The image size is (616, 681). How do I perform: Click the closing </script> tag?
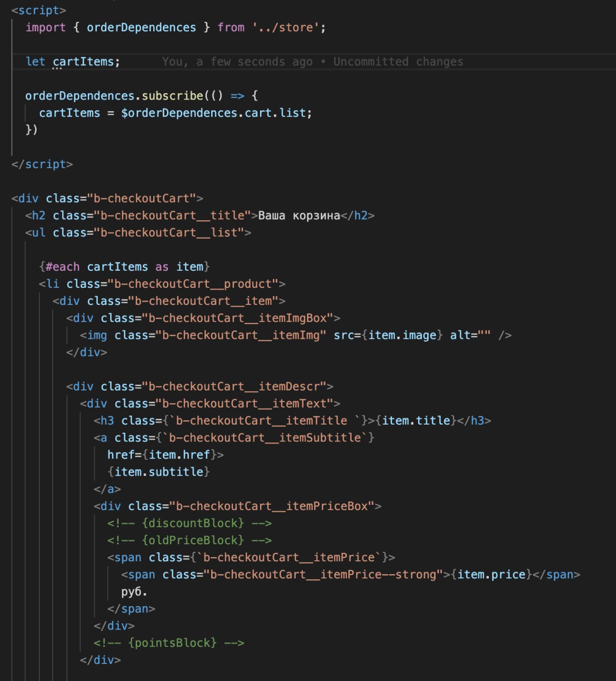click(42, 164)
